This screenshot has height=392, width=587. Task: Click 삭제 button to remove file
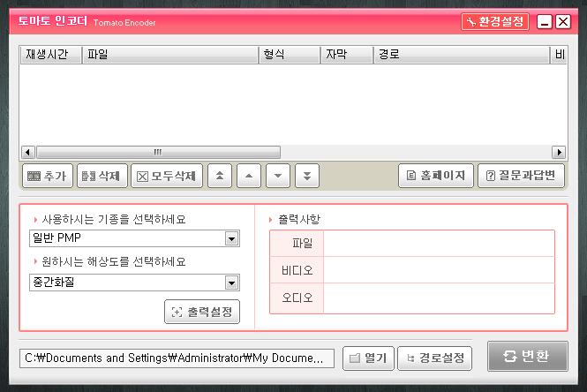pyautogui.click(x=102, y=176)
